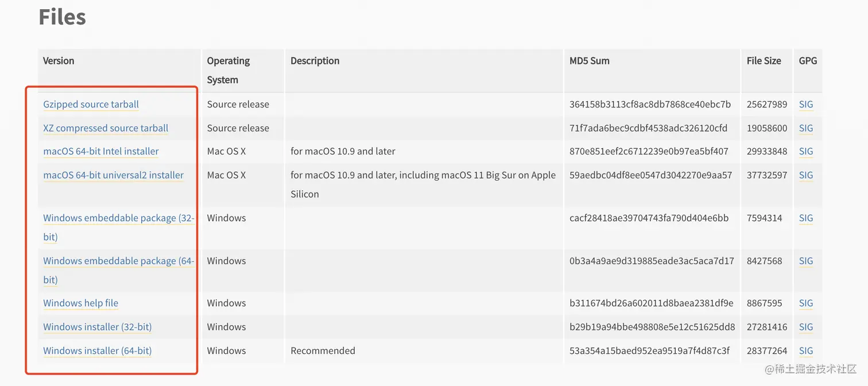Open SIG for Windows embeddable 32-bit package
868x386 pixels.
click(x=805, y=218)
